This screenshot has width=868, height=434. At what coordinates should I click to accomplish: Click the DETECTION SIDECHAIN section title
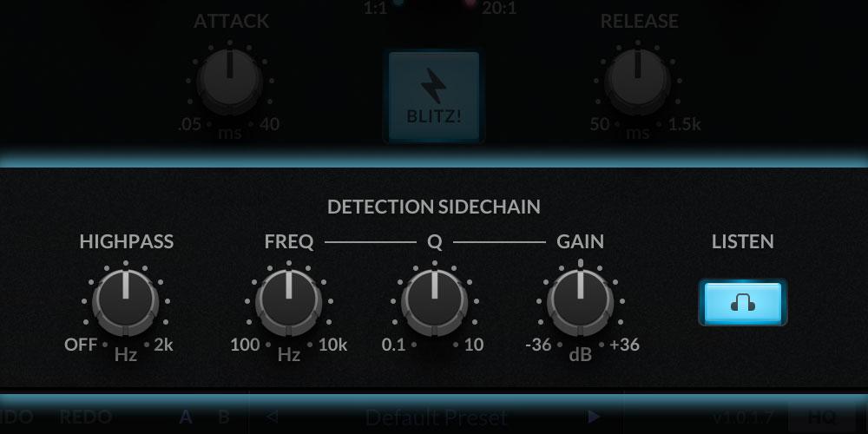pyautogui.click(x=434, y=207)
